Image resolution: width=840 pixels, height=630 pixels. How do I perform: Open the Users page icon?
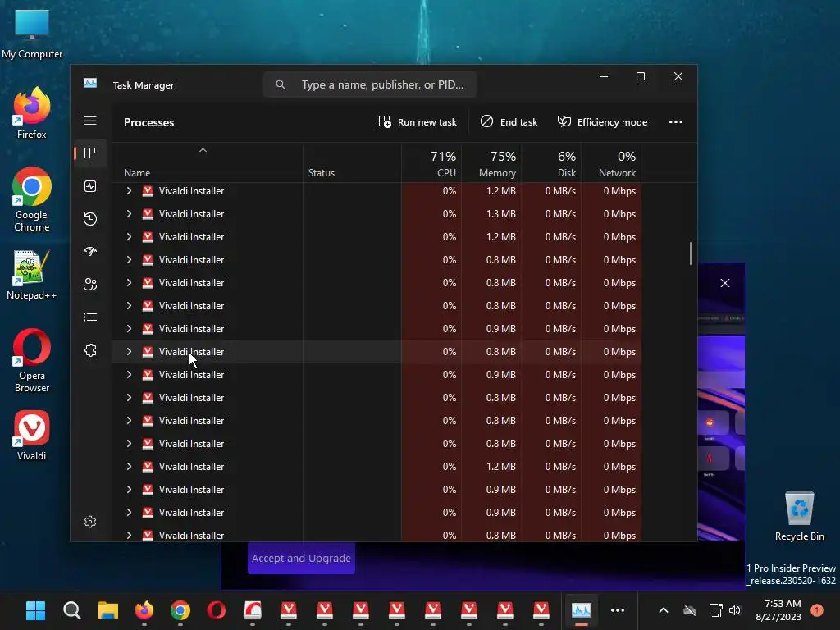pos(90,284)
